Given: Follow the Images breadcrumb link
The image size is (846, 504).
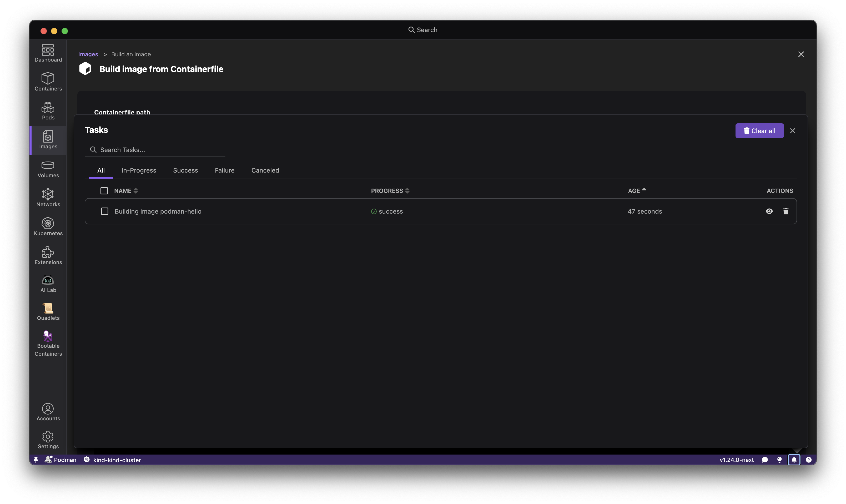Looking at the screenshot, I should [88, 54].
